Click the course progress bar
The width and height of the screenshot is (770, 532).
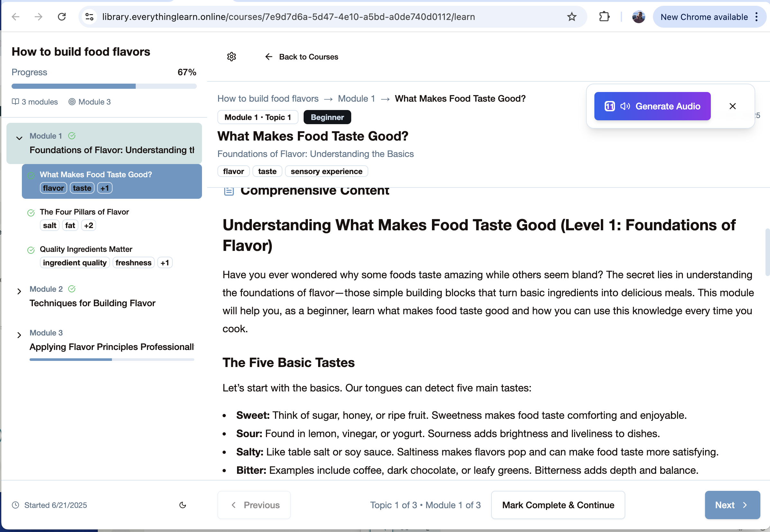coord(104,86)
